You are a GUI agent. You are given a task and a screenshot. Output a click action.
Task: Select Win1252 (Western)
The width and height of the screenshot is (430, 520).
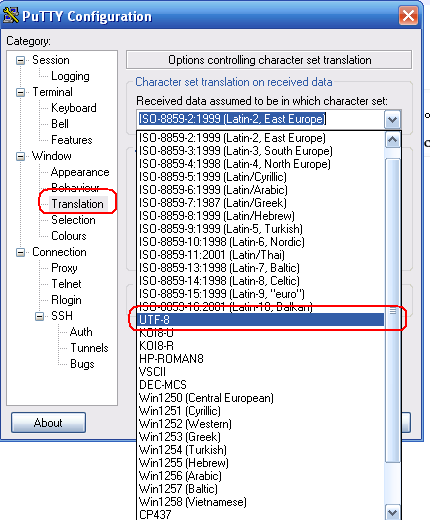(x=261, y=424)
